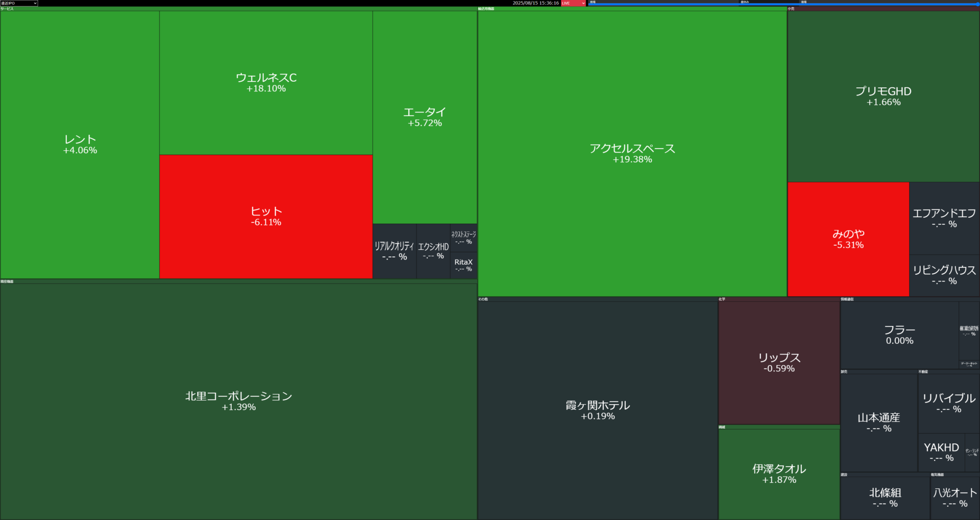Select the リップス -0.59% tile
The image size is (980, 520).
(x=779, y=363)
